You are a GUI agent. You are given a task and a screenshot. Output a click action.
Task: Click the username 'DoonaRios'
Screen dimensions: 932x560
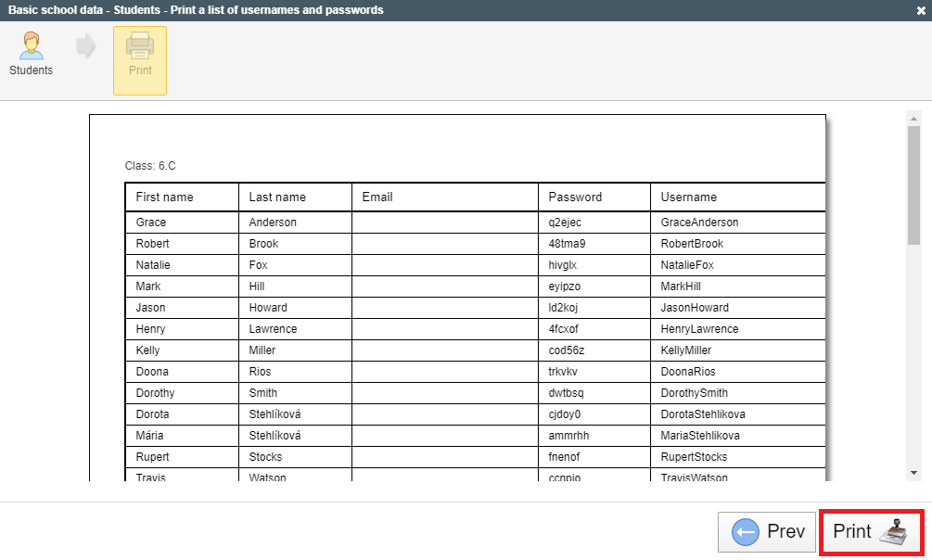pos(688,372)
